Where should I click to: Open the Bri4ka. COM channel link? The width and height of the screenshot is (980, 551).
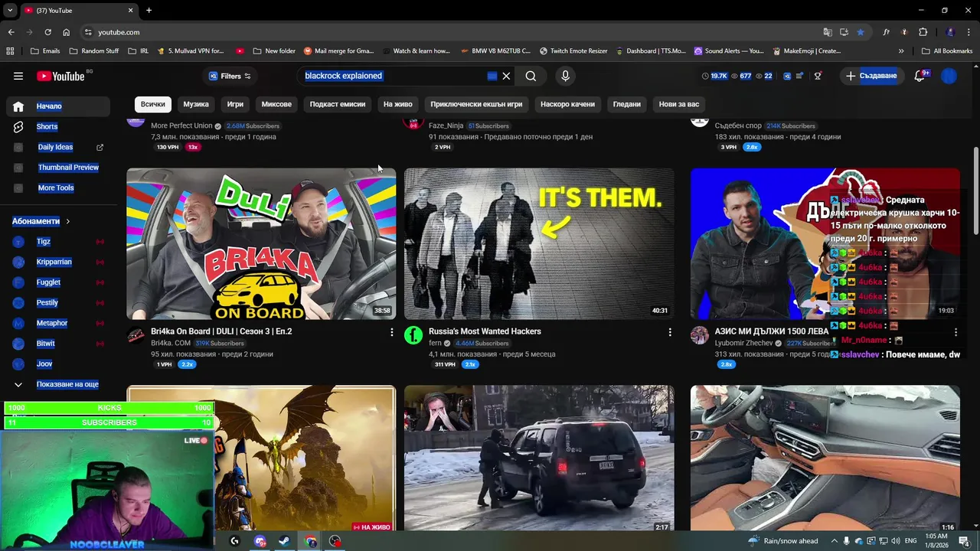[171, 344]
